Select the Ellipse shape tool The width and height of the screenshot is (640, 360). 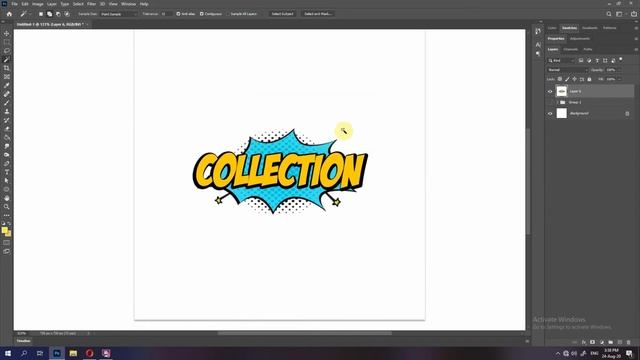pos(7,189)
